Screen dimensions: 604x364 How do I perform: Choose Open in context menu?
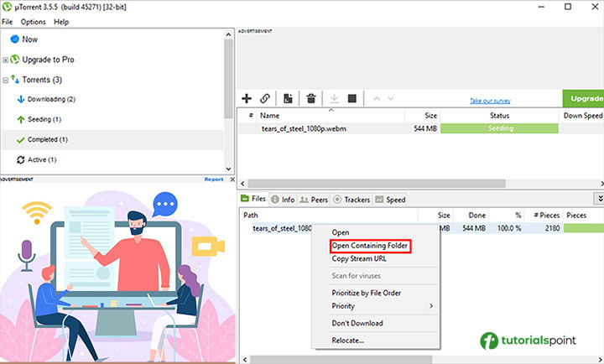click(341, 232)
